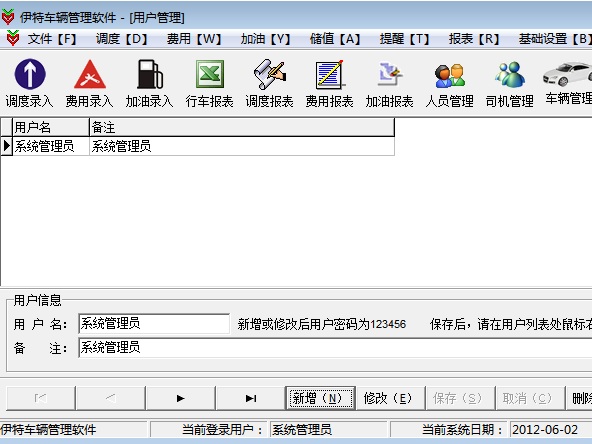Click the 用户名 input field
Viewport: 592px width, 444px height.
[154, 324]
